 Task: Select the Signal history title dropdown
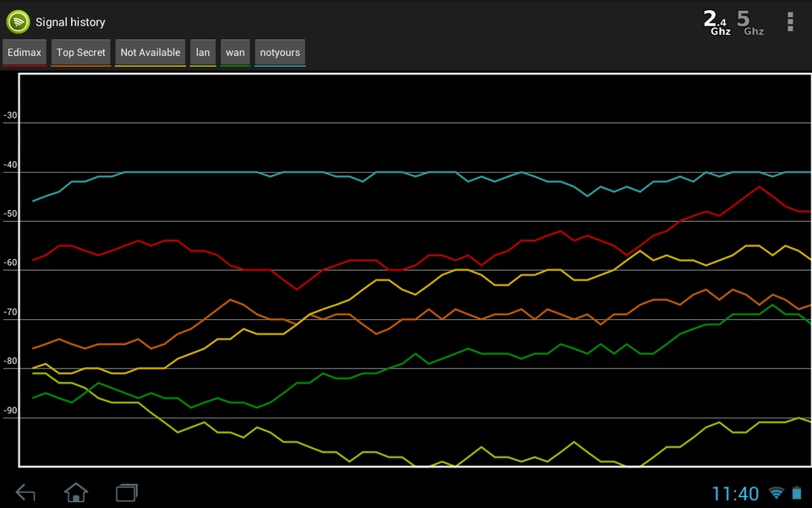pyautogui.click(x=70, y=22)
